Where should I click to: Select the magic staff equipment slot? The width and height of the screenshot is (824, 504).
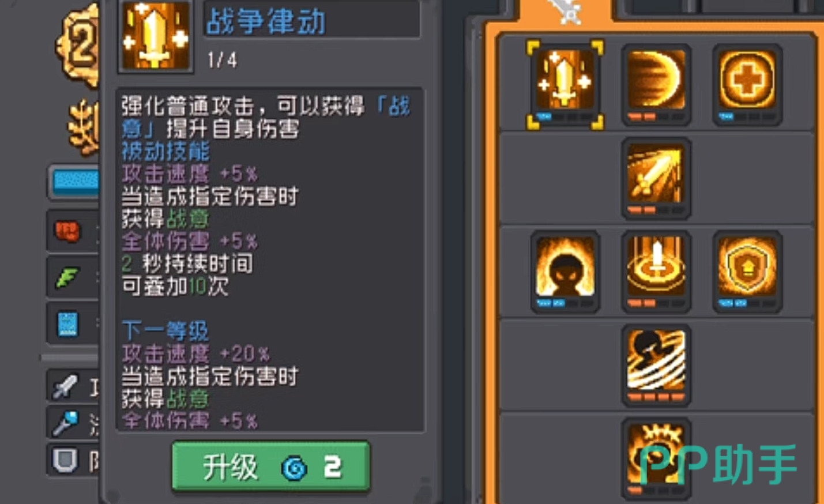click(65, 423)
